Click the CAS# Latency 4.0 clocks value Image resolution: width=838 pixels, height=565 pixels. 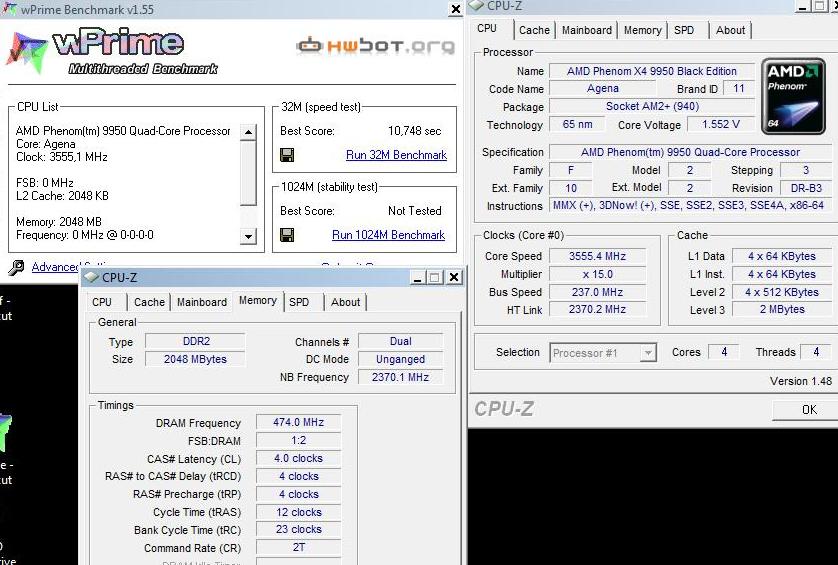tap(298, 459)
